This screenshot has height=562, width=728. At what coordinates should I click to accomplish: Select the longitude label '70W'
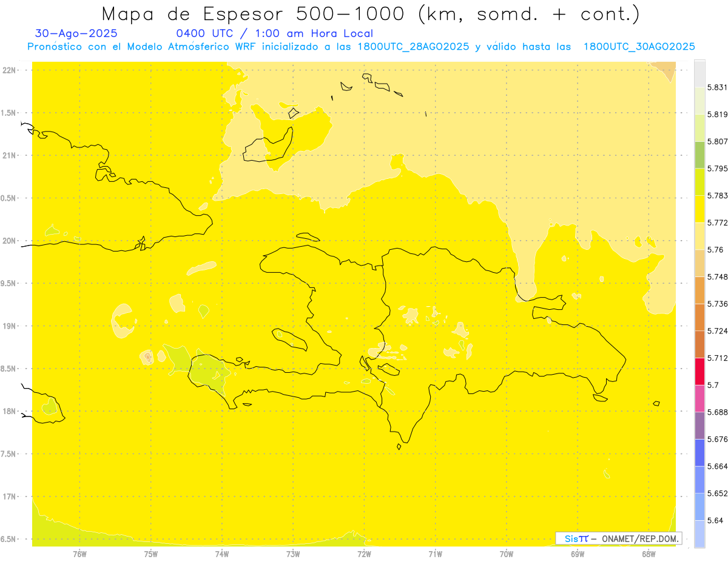click(x=506, y=554)
